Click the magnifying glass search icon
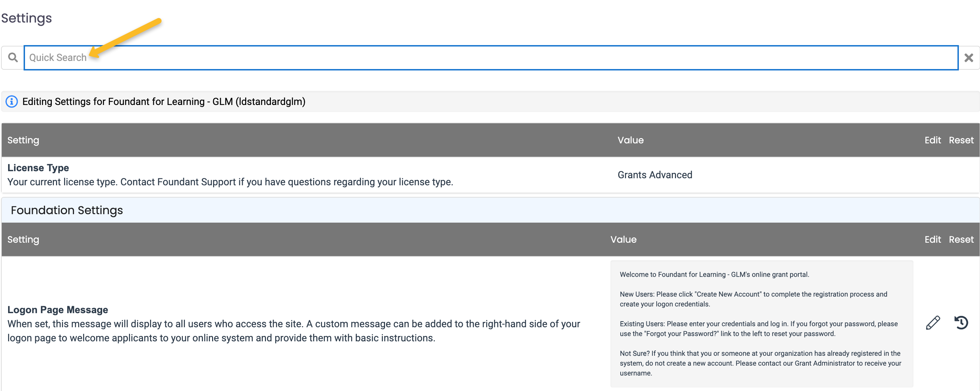Image resolution: width=980 pixels, height=391 pixels. 13,57
